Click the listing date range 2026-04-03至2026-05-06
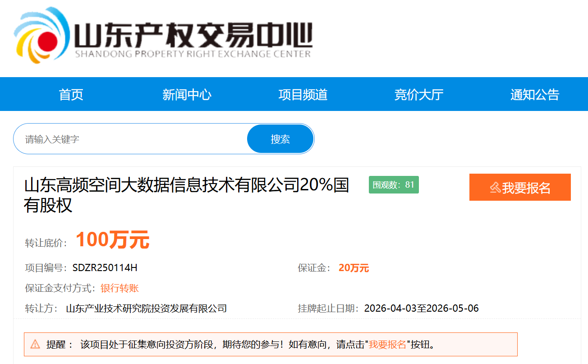This screenshot has width=588, height=364. point(421,309)
